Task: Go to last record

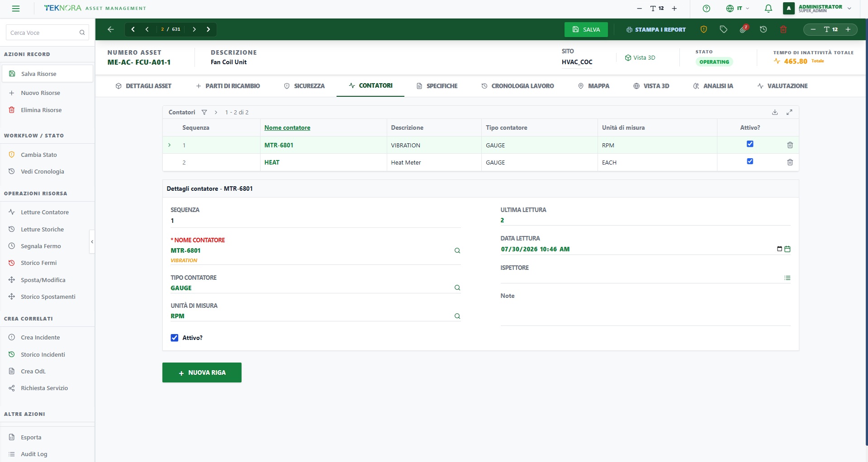Action: (x=208, y=29)
